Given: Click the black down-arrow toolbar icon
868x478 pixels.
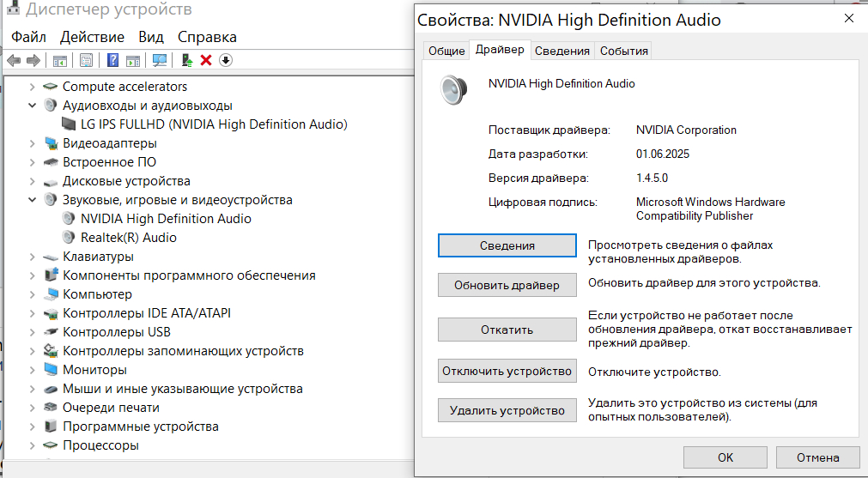Looking at the screenshot, I should click(226, 60).
